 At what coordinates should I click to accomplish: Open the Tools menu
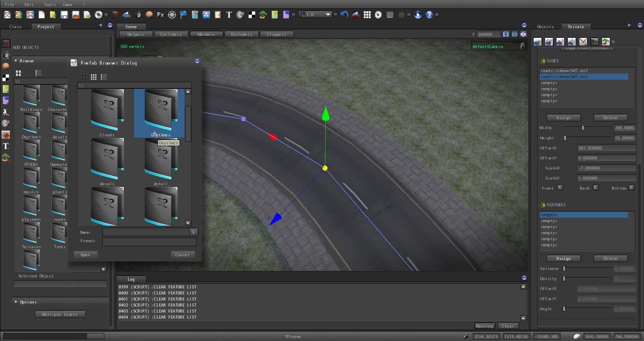(50, 4)
